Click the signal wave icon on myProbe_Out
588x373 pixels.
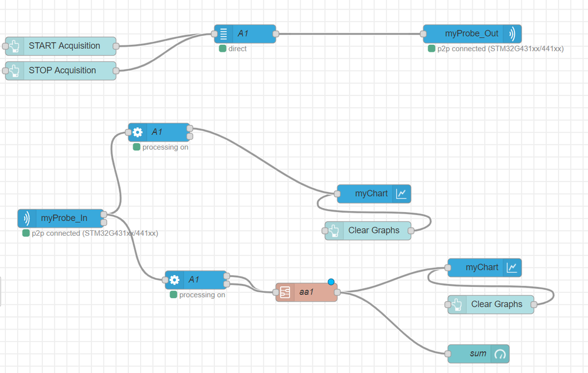coord(512,34)
